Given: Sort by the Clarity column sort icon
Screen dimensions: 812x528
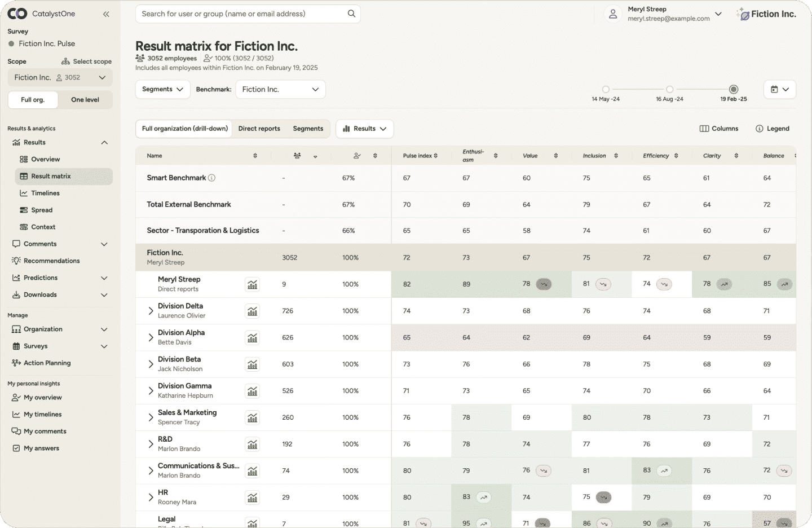Looking at the screenshot, I should [x=736, y=156].
